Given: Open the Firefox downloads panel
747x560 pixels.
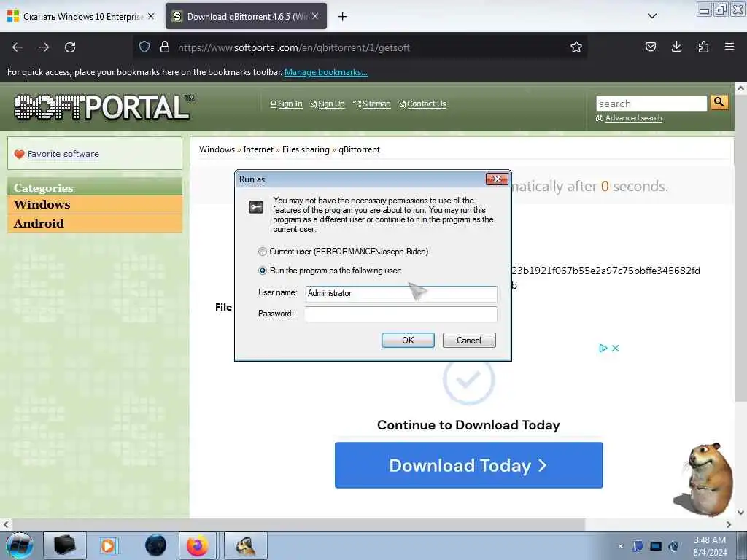Looking at the screenshot, I should 676,47.
